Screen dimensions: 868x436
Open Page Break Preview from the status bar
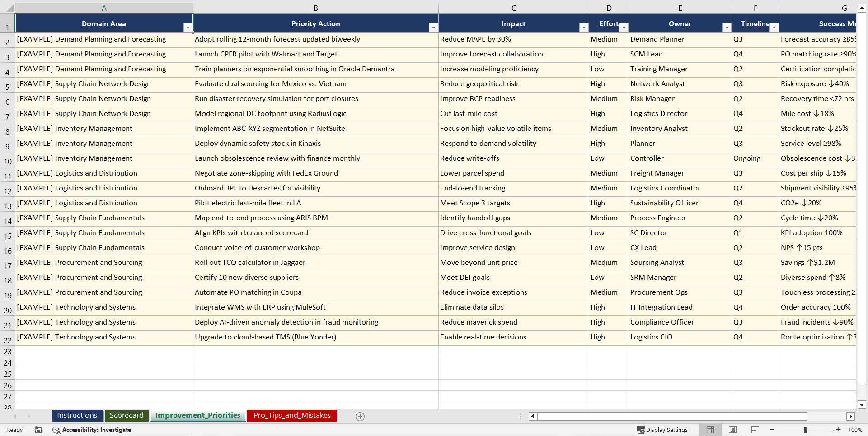click(755, 430)
